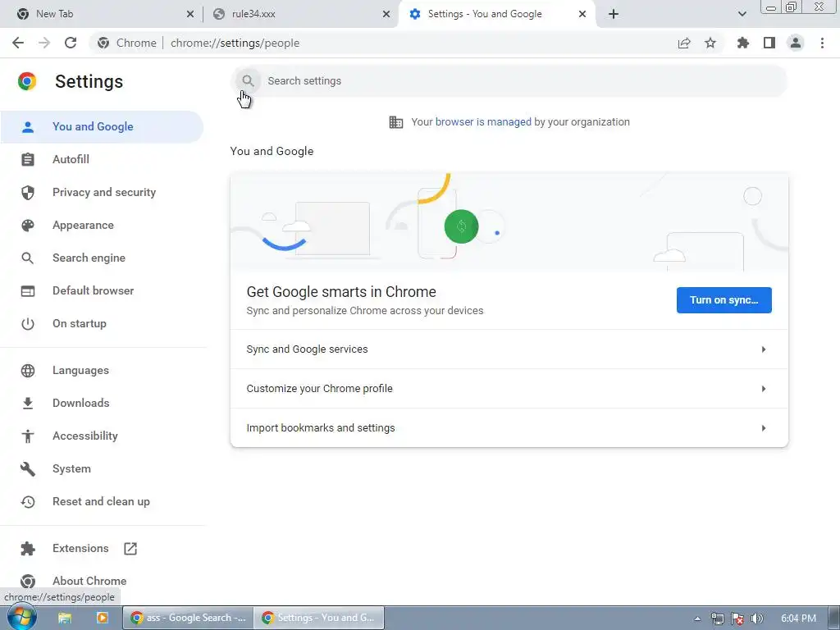The image size is (840, 630).
Task: Click the Extensions external-link icon
Action: click(130, 549)
